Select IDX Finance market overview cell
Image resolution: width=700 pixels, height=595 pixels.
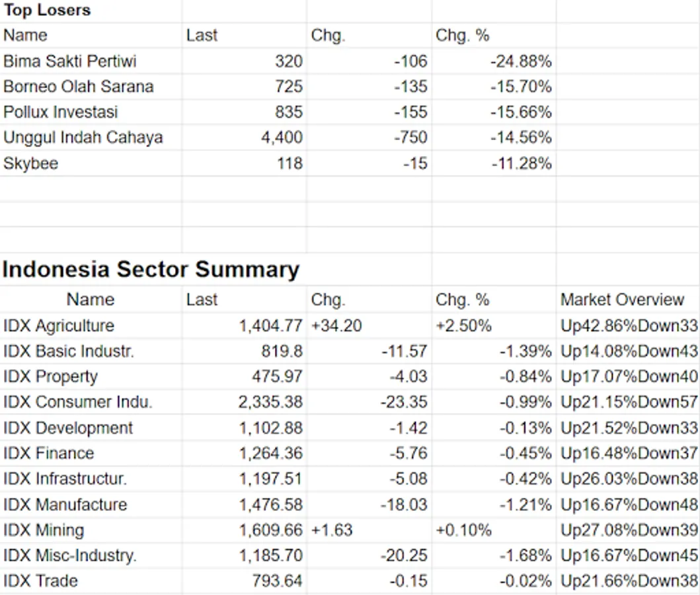[x=629, y=454]
